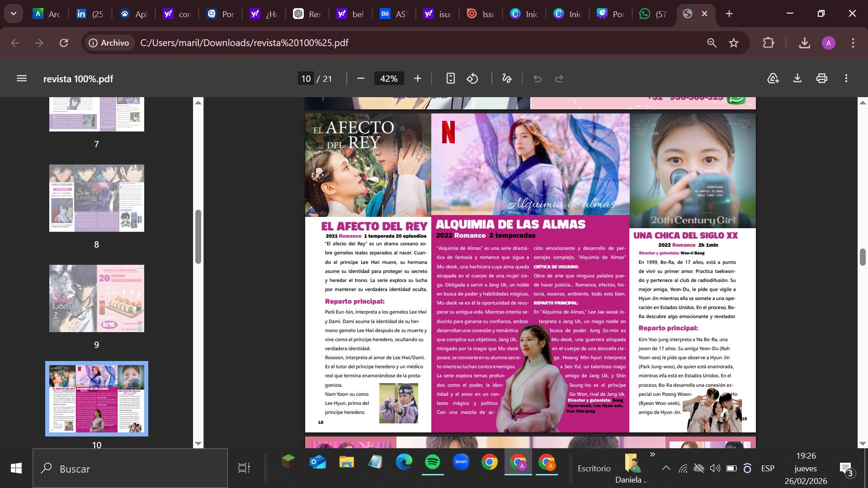Screen dimensions: 868x488
Task: Open Spotify from the taskbar
Action: coord(432,462)
